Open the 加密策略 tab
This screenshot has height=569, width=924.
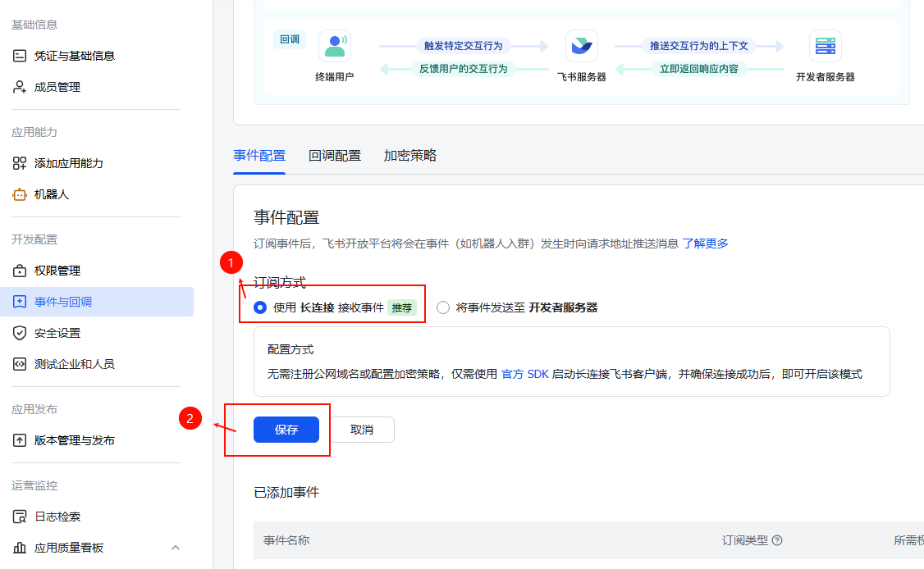[410, 156]
